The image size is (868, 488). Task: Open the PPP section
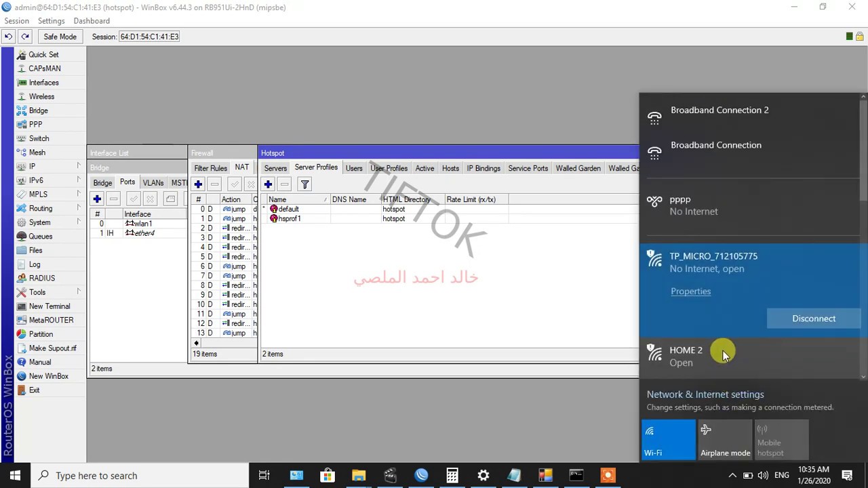coord(35,125)
